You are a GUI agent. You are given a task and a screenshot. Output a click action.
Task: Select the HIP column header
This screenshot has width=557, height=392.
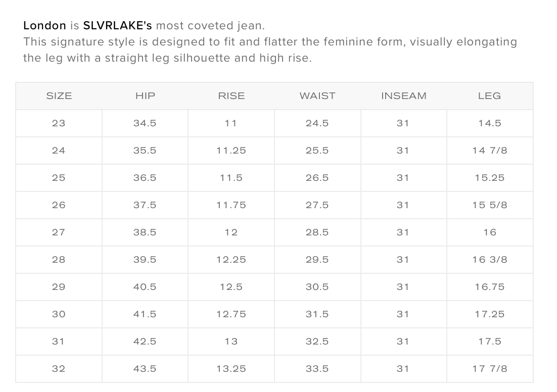(x=145, y=96)
